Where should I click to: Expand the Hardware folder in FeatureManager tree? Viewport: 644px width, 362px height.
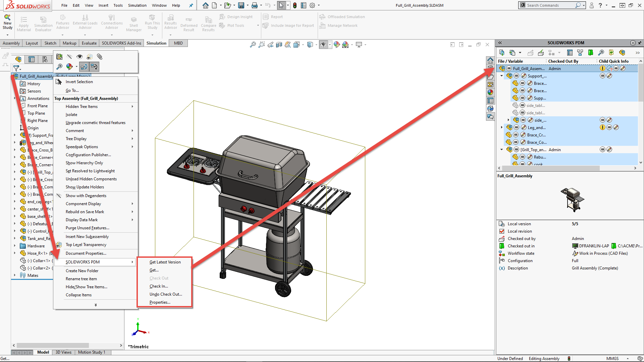tap(15, 246)
